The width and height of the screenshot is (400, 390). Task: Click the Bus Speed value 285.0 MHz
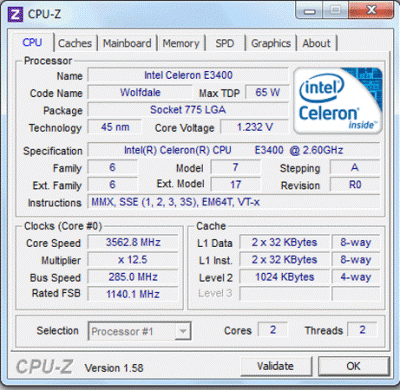tap(133, 277)
